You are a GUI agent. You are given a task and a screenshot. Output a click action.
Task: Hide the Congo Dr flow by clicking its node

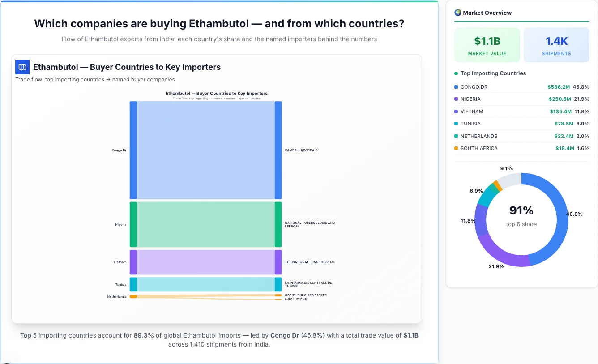[133, 150]
